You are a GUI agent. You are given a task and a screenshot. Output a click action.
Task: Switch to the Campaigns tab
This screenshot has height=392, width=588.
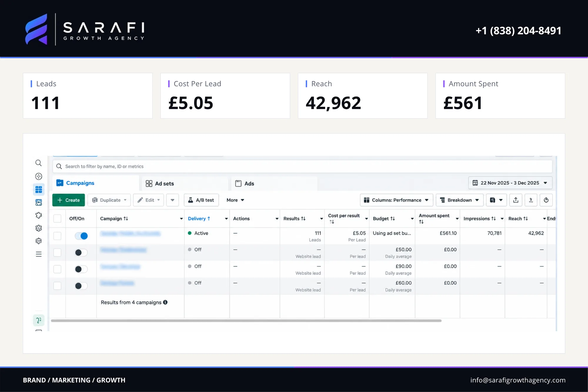96,183
